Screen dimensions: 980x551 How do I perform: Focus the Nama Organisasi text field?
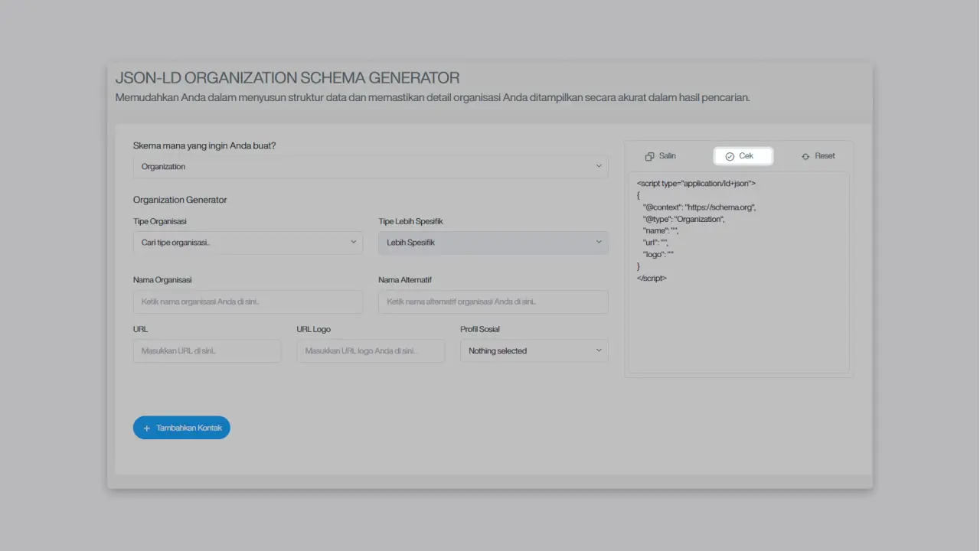coord(247,302)
